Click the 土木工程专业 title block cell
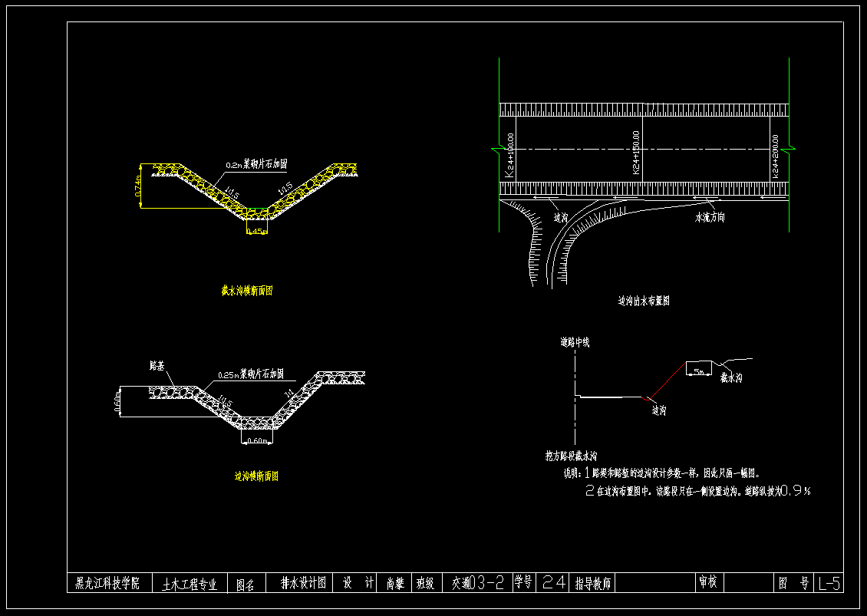The width and height of the screenshot is (867, 616). [190, 585]
